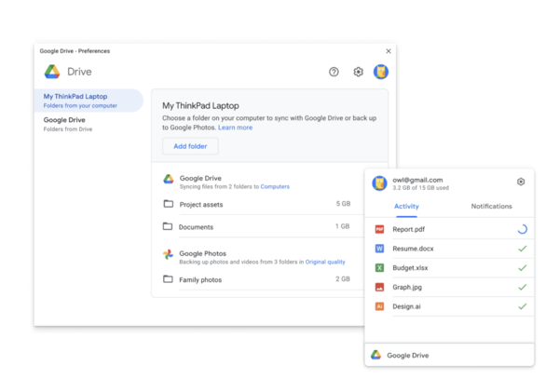Close the Preferences window
This screenshot has height=392, width=559.
(x=389, y=51)
